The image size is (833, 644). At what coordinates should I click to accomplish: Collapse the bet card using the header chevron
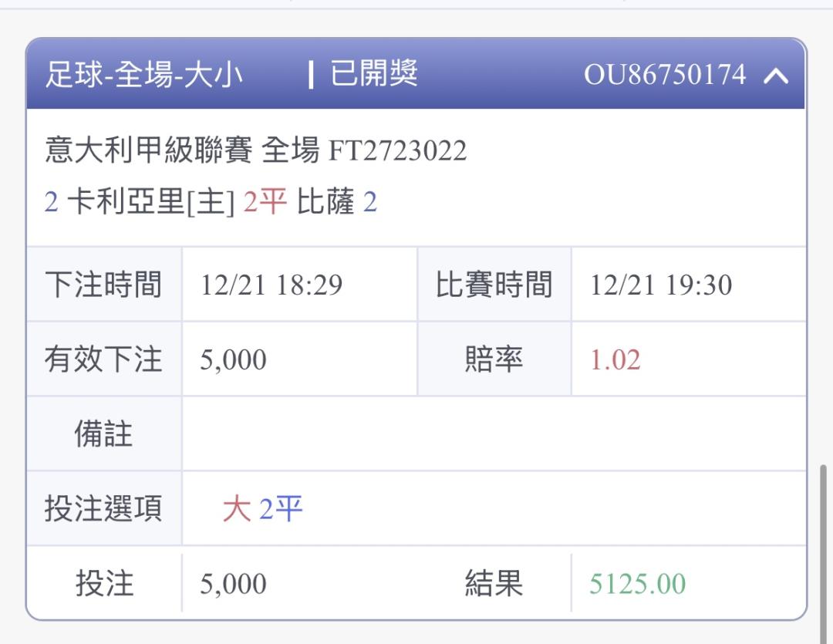(776, 76)
